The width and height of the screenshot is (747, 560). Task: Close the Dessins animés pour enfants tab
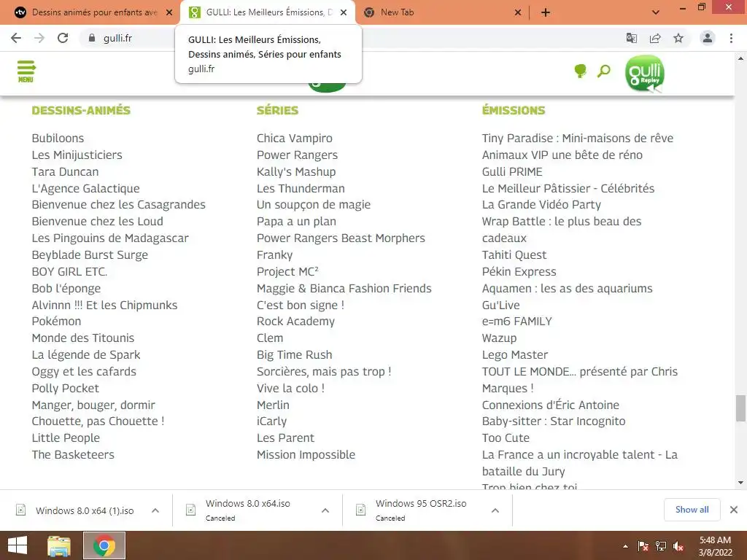pyautogui.click(x=169, y=12)
